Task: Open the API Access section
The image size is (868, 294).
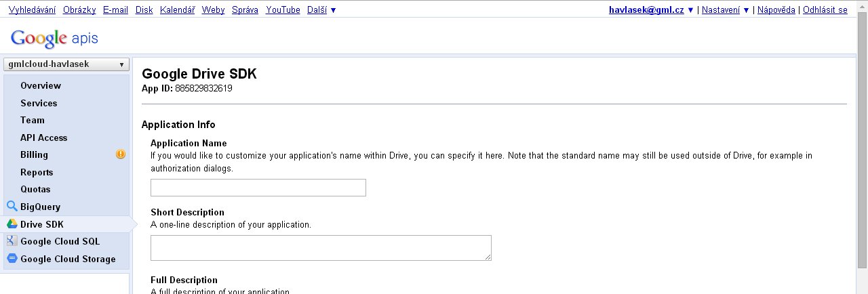Action: tap(43, 138)
